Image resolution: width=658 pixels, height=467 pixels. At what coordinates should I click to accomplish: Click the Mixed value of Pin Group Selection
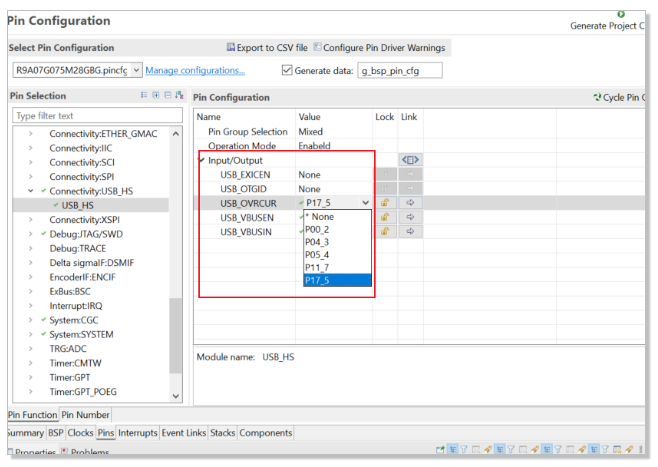tap(311, 131)
